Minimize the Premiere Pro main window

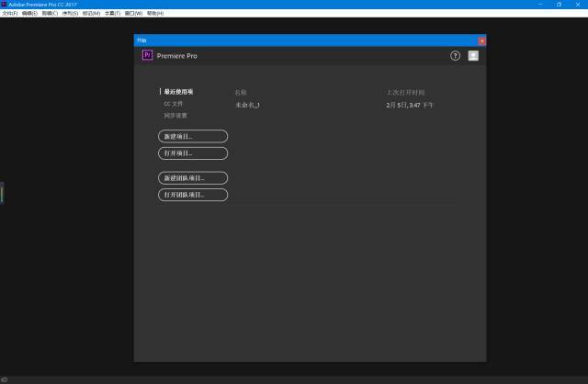click(x=540, y=4)
